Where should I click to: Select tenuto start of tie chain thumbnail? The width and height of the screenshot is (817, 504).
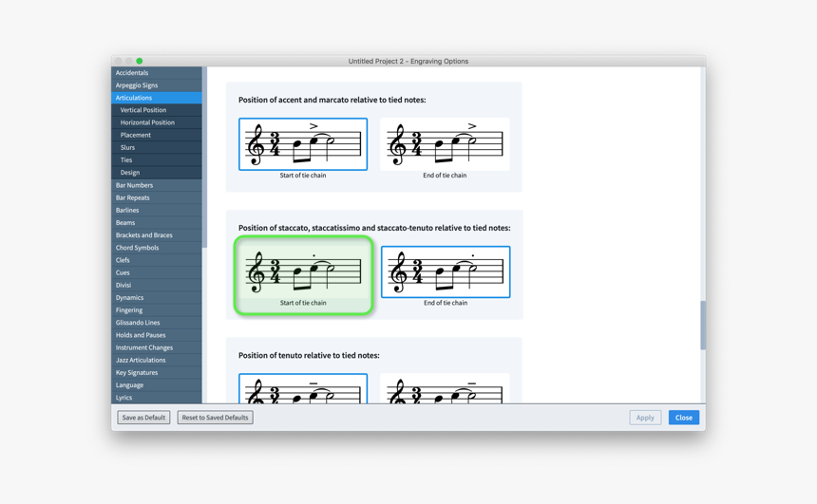click(x=302, y=388)
